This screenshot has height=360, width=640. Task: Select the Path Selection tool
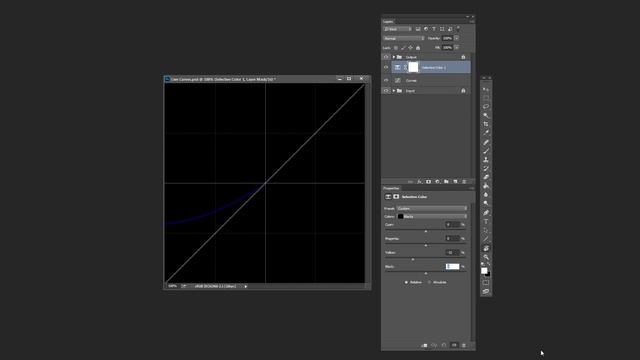click(486, 231)
